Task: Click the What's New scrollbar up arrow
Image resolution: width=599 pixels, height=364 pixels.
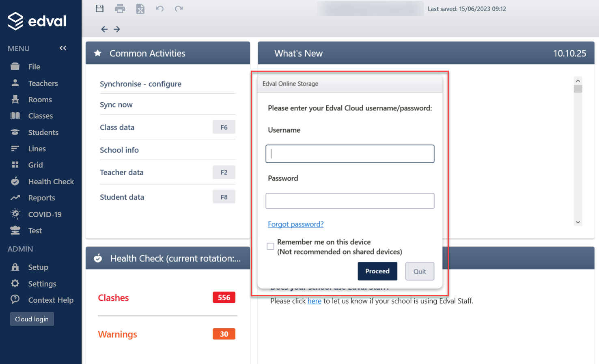Action: coord(578,80)
